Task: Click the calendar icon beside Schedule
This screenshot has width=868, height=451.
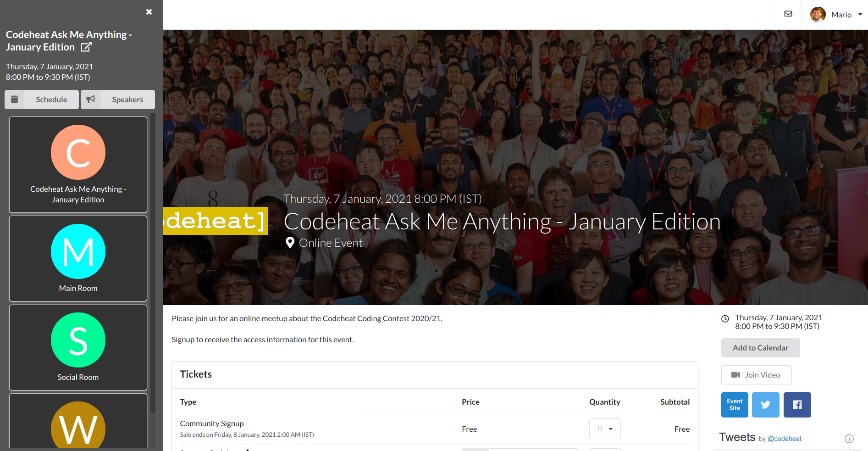Action: point(14,99)
